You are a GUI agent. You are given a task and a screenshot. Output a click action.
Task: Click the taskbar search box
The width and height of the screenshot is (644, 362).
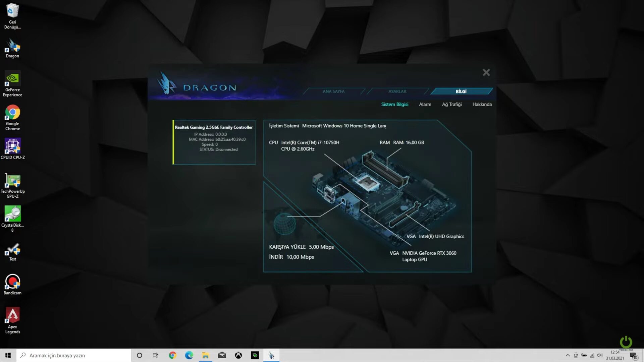pyautogui.click(x=74, y=355)
